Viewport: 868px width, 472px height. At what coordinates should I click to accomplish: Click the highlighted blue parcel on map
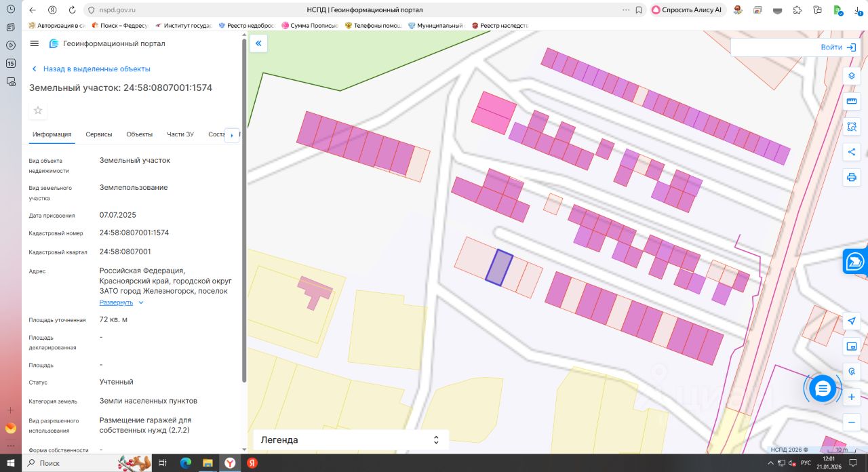tap(498, 267)
